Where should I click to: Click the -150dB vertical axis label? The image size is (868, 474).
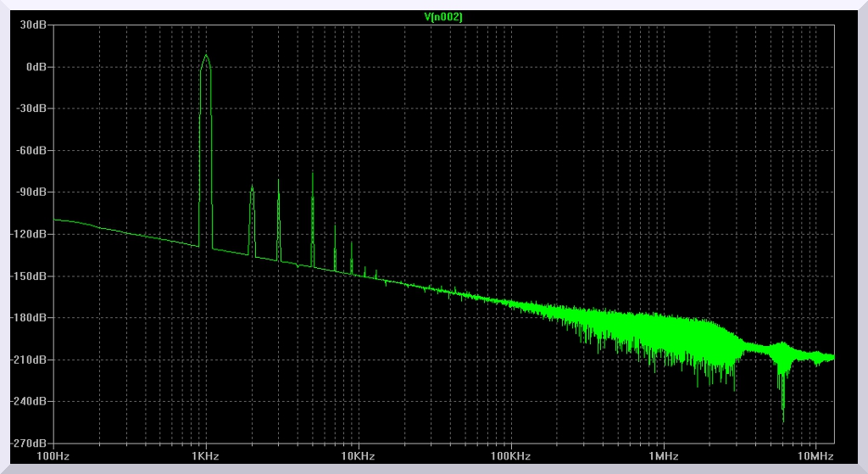31,276
